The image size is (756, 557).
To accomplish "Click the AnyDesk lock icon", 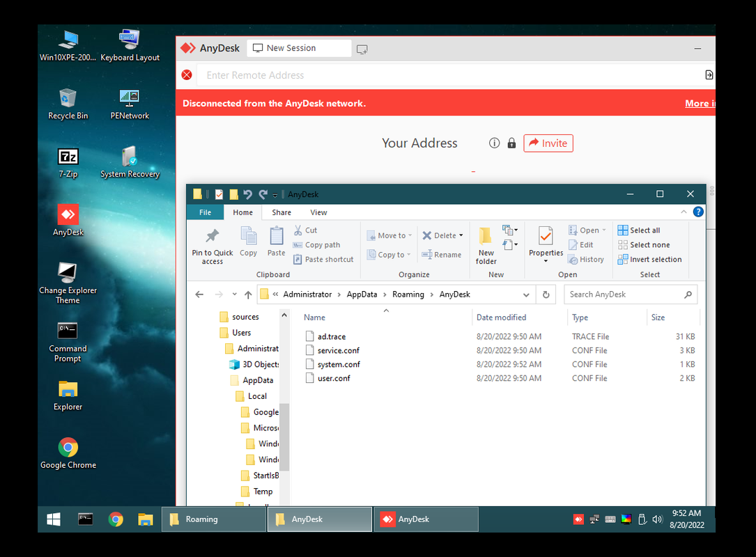I will tap(511, 143).
